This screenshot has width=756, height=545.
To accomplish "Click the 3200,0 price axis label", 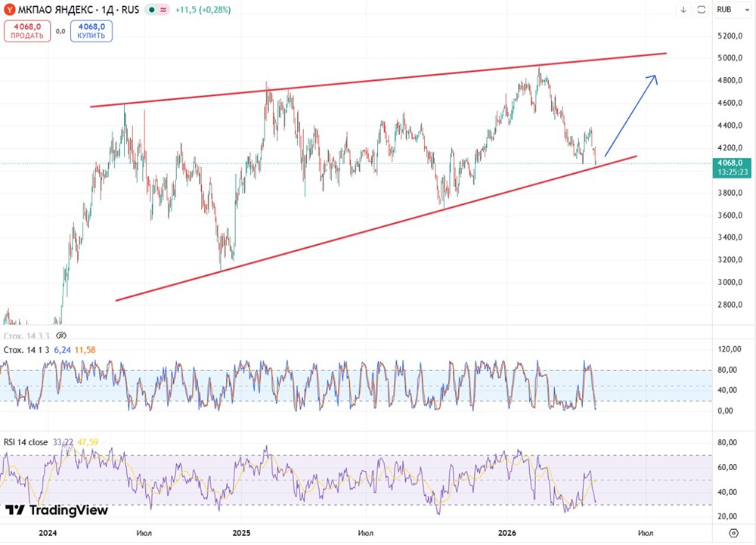I will [730, 260].
